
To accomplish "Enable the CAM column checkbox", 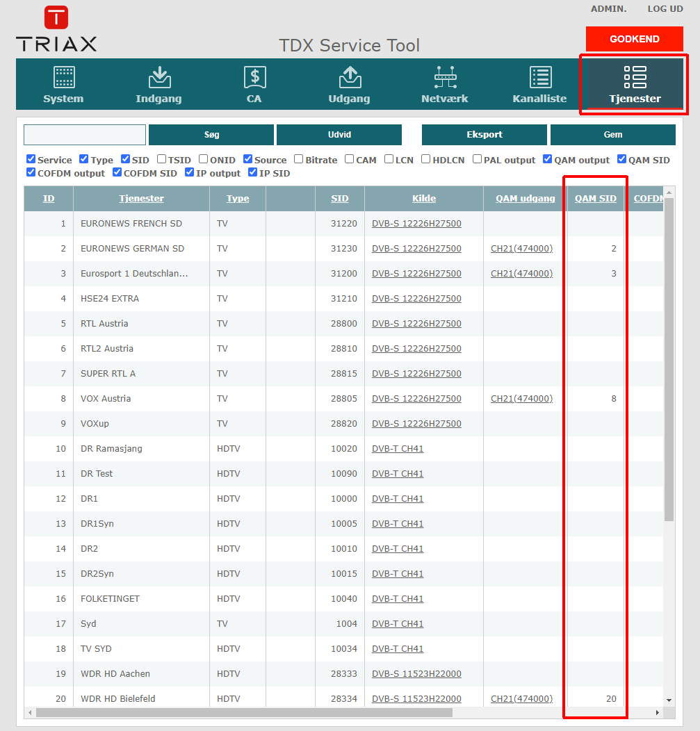I will [x=349, y=159].
